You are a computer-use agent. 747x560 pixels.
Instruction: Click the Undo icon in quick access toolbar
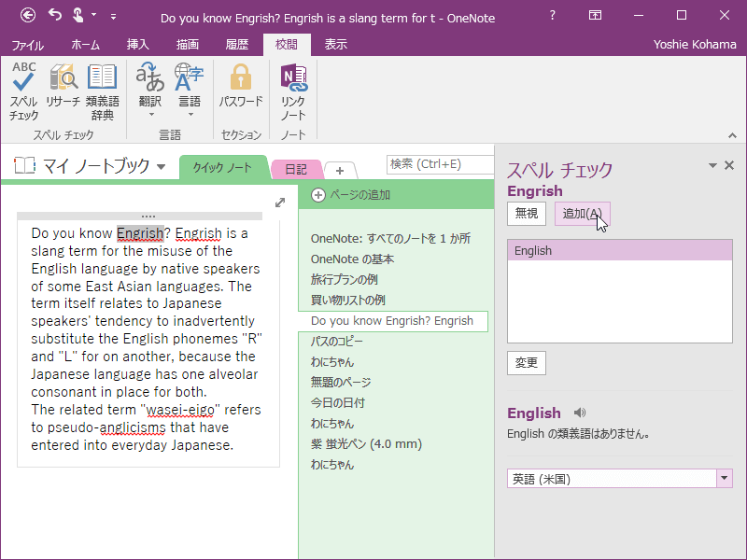(x=55, y=15)
